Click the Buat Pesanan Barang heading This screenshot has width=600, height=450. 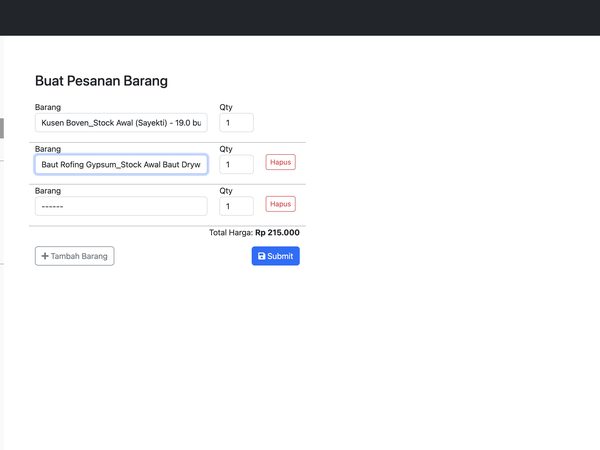(101, 81)
